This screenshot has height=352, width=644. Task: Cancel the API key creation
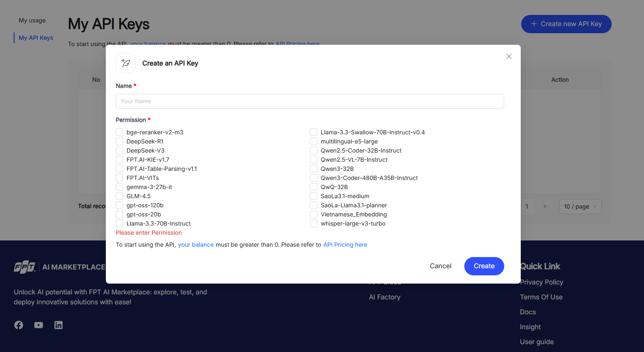pyautogui.click(x=440, y=266)
